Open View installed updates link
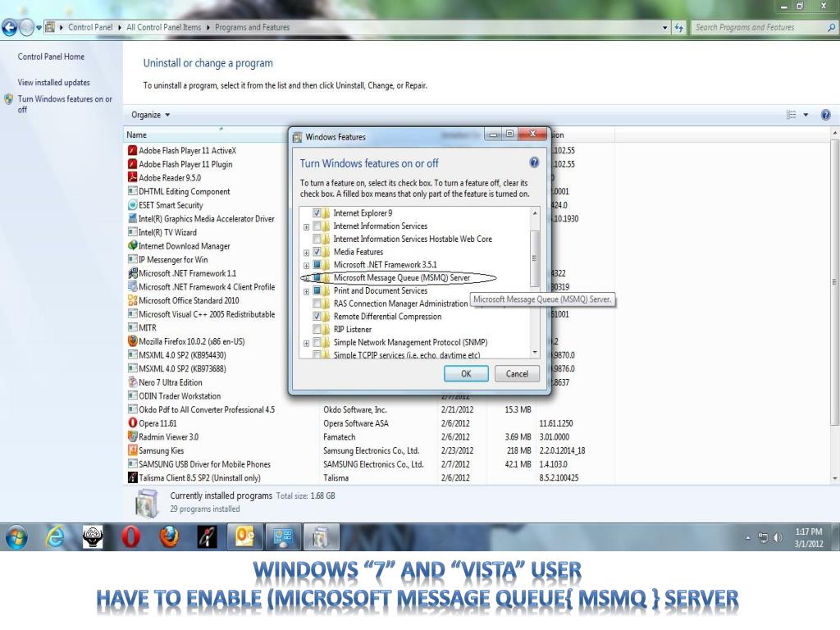The width and height of the screenshot is (840, 630). tap(53, 83)
